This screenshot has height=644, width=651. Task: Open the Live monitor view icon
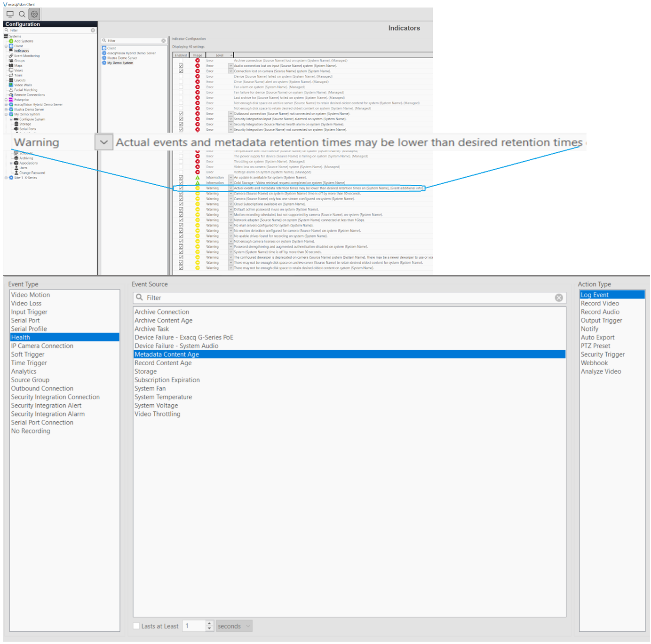coord(10,14)
